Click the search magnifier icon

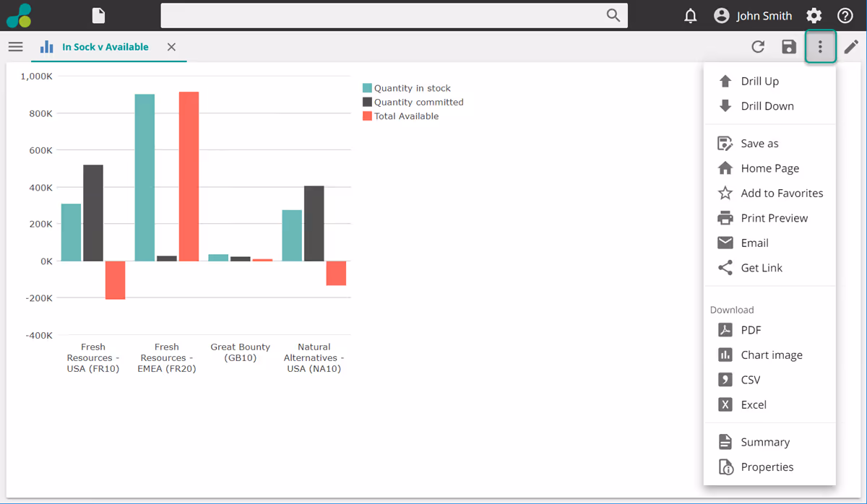click(x=613, y=16)
